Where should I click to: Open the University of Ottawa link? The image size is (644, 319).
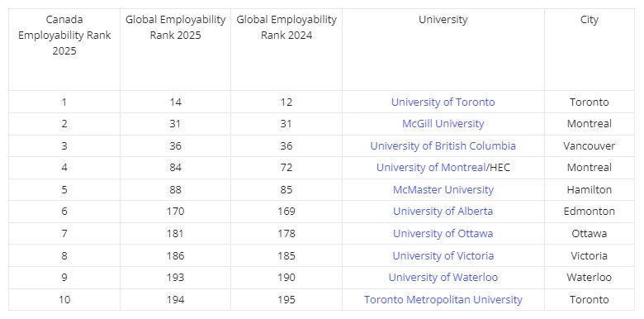pos(443,234)
